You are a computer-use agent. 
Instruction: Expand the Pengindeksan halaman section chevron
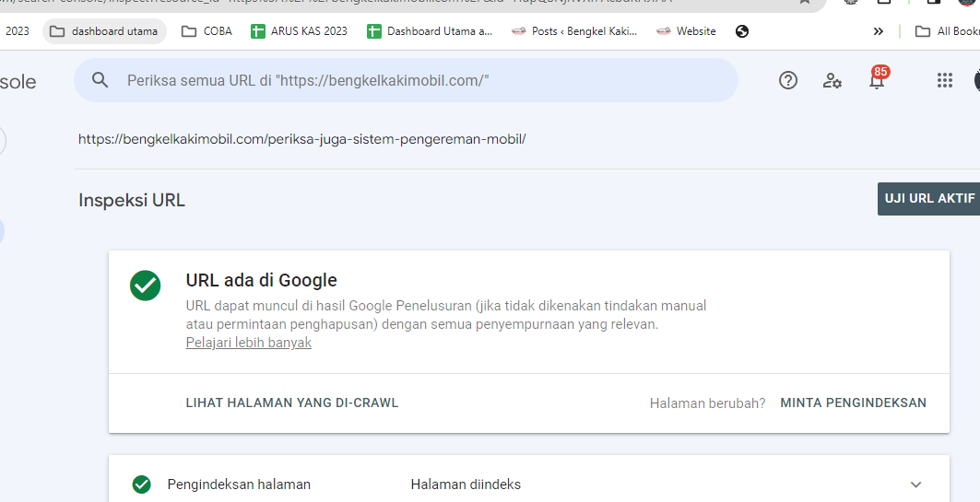[x=915, y=484]
